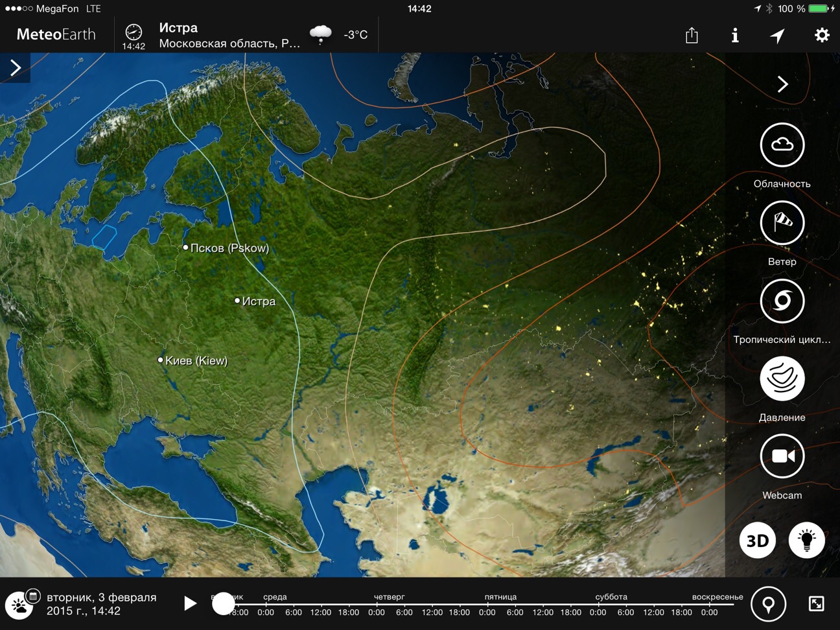The image size is (840, 630).
Task: Select Киев (Kiew) city label
Action: pos(196,360)
